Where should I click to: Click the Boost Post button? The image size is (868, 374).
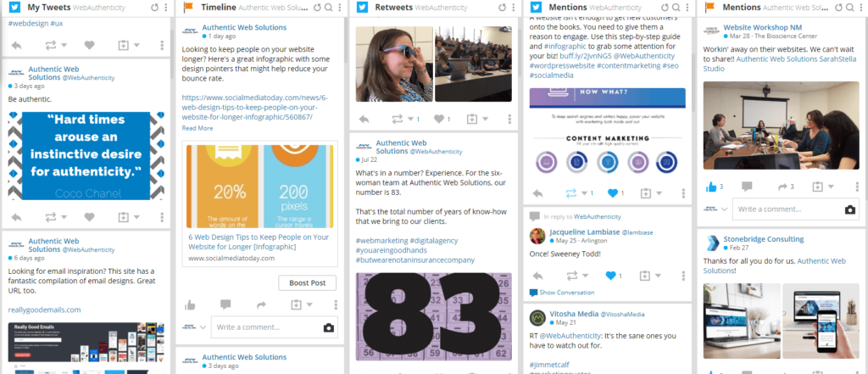[307, 282]
